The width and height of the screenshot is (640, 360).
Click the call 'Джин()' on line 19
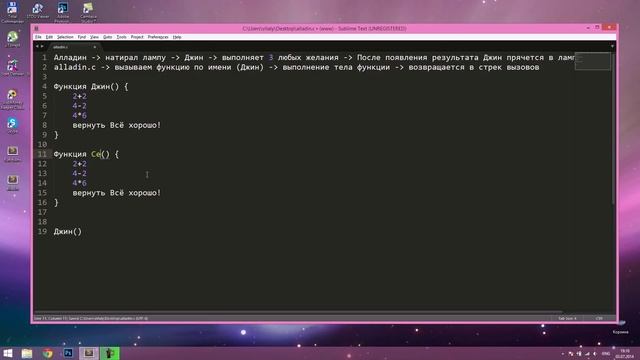68,231
